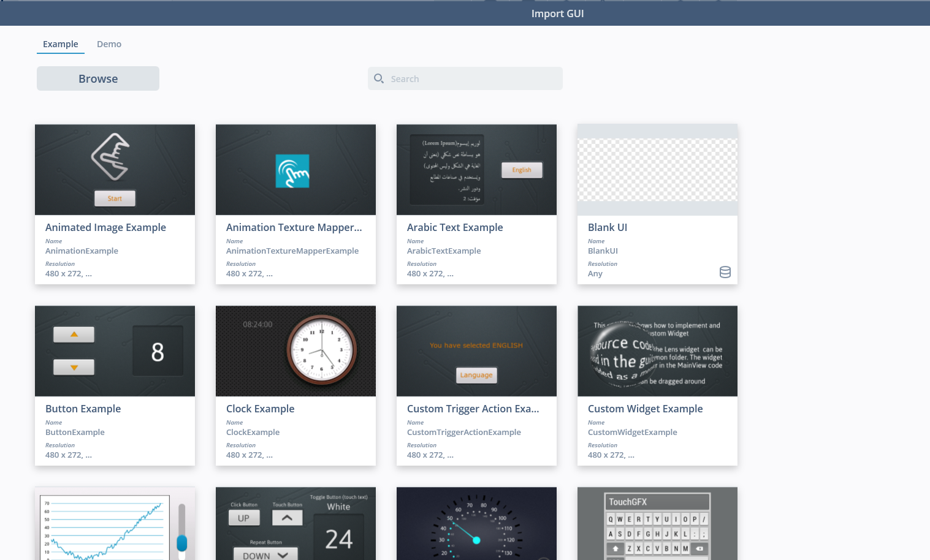Image resolution: width=930 pixels, height=560 pixels.
Task: Click the "Blank UI" title
Action: [608, 227]
